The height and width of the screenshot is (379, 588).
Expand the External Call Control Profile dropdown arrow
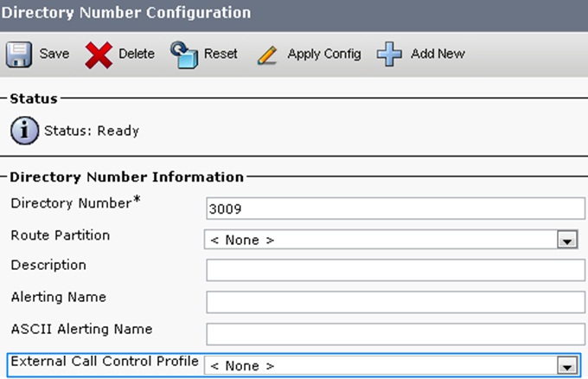[x=567, y=365]
